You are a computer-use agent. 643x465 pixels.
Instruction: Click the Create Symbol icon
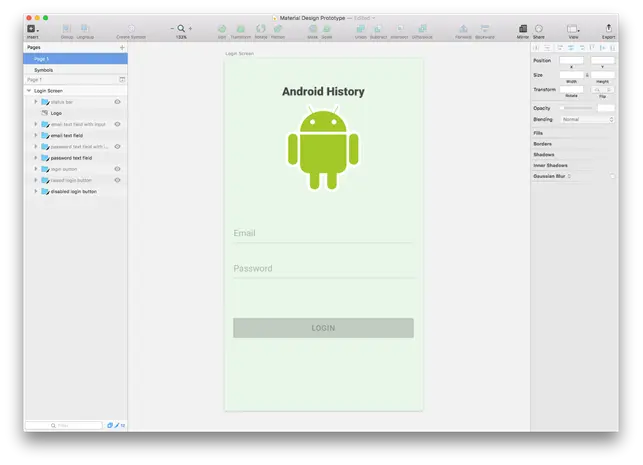click(131, 28)
